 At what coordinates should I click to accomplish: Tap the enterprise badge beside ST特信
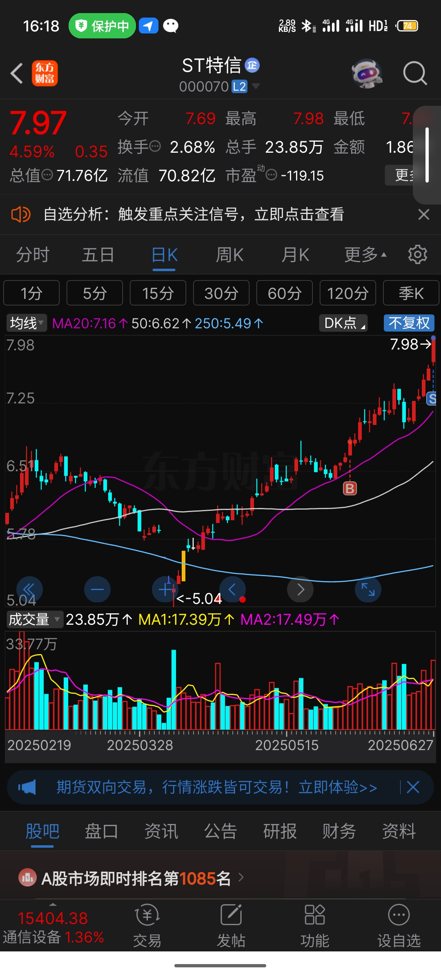pyautogui.click(x=252, y=65)
